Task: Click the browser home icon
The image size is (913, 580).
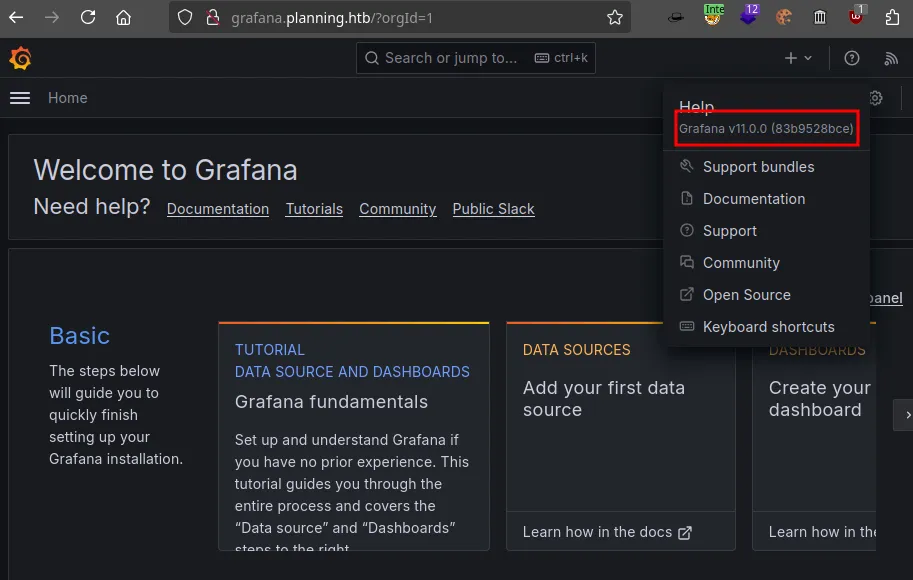Action: click(123, 17)
